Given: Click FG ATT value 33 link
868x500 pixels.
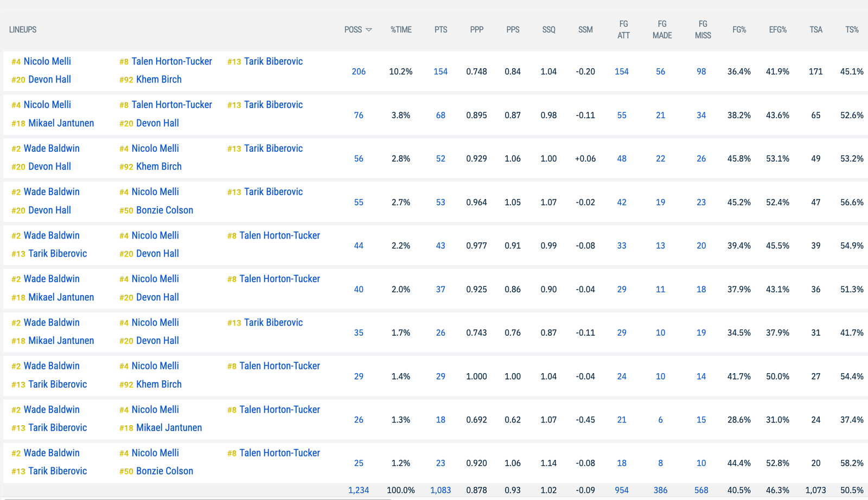Looking at the screenshot, I should point(622,246).
